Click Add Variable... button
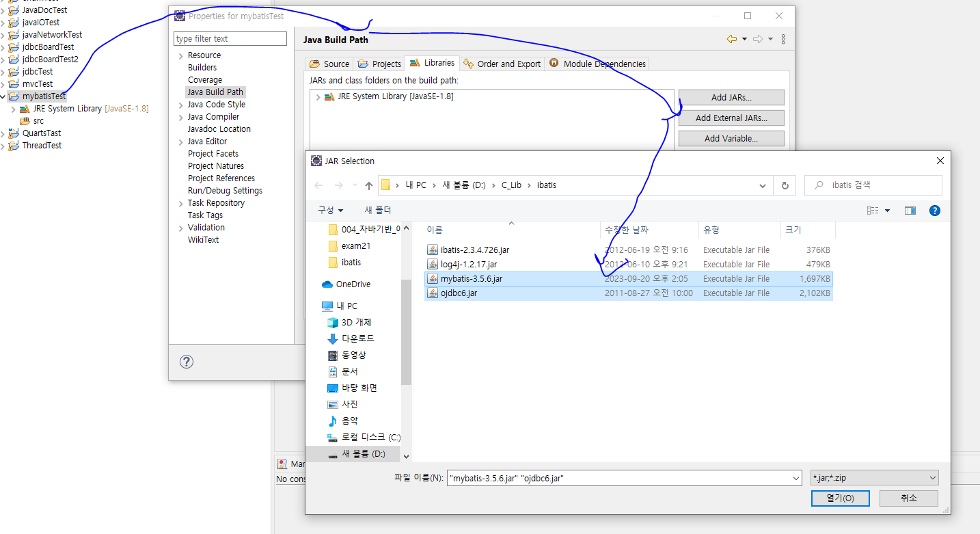Screen dimensions: 980x534 click(731, 139)
